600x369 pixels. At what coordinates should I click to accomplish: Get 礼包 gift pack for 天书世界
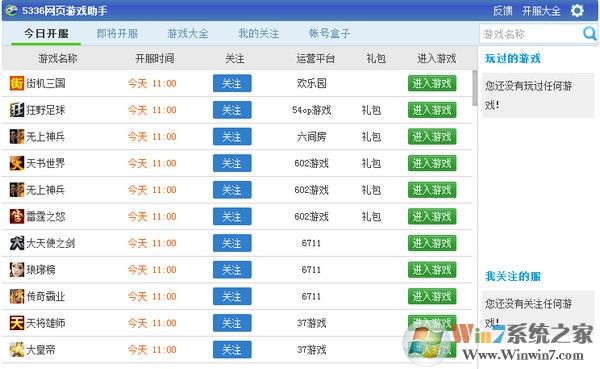click(371, 163)
